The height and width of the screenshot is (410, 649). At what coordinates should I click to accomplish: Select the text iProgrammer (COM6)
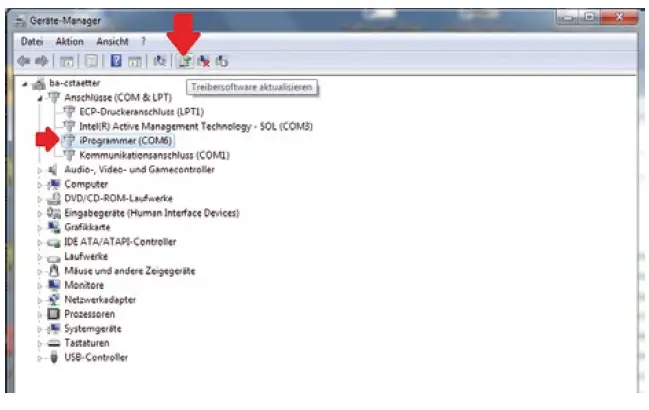(125, 141)
